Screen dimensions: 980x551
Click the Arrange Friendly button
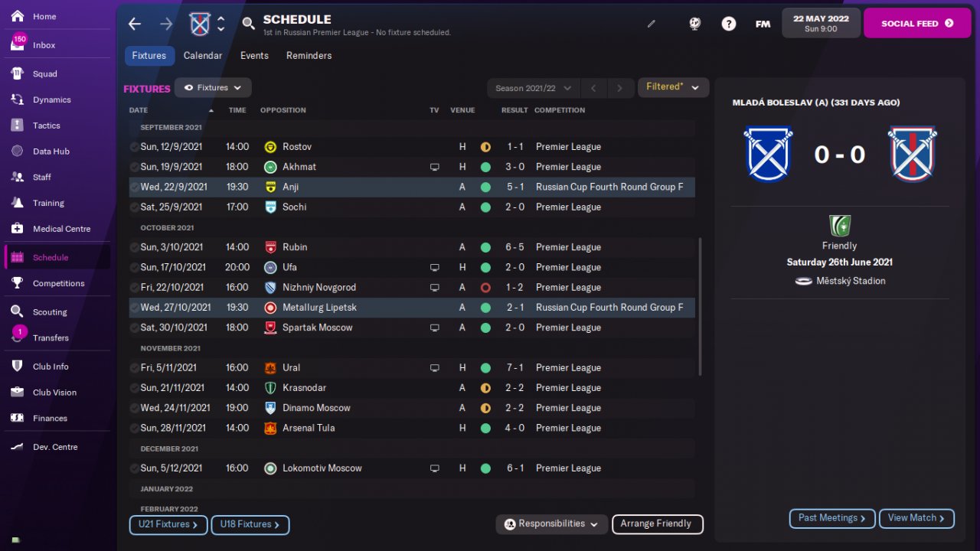click(657, 524)
